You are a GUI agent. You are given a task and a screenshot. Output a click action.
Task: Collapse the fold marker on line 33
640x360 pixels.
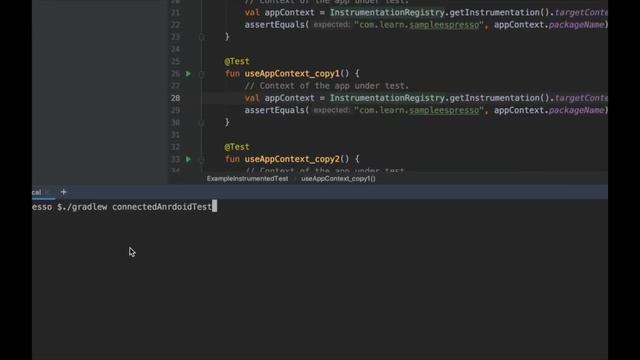(x=201, y=160)
